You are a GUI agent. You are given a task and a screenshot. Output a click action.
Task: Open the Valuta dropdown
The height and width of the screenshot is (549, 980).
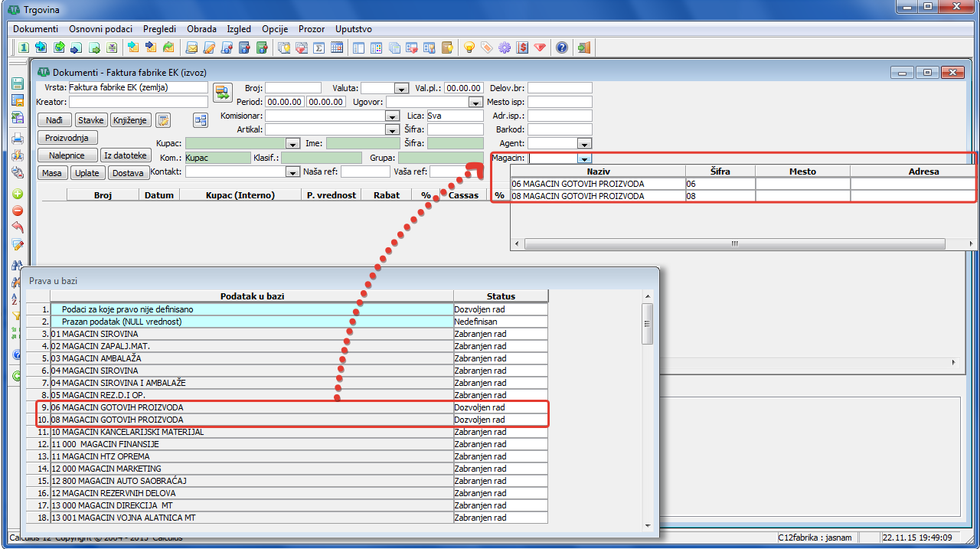(401, 88)
